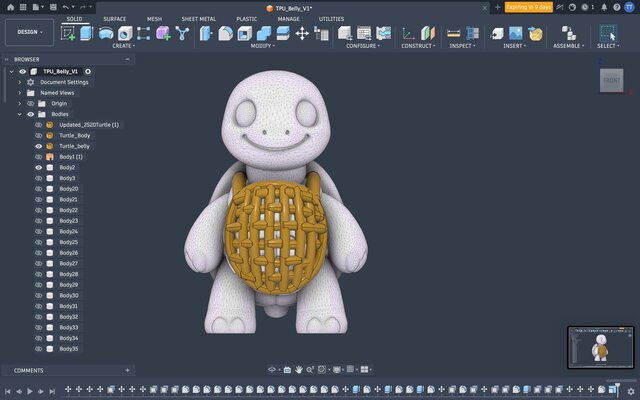Expand the Named Views node
This screenshot has height=400, width=640.
click(19, 93)
